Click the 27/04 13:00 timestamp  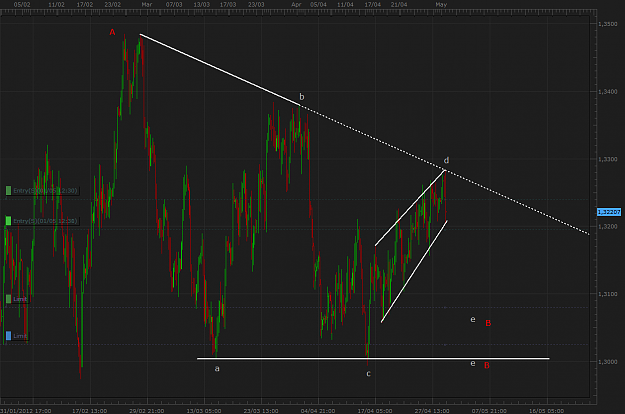pyautogui.click(x=432, y=410)
